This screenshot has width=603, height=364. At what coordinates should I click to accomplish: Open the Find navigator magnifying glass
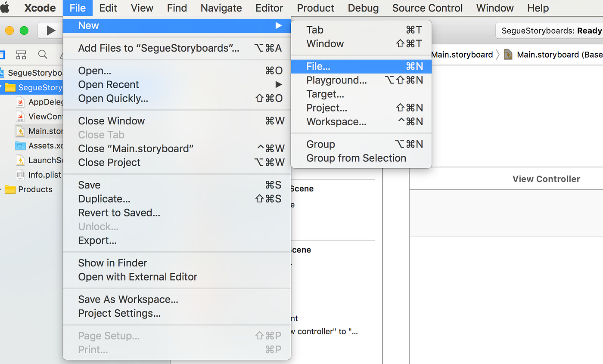point(42,55)
